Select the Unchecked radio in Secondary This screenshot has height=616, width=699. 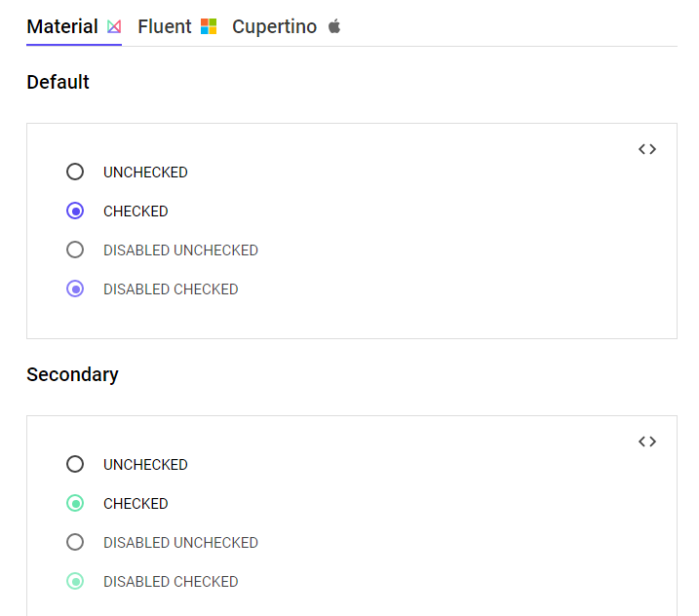click(x=75, y=465)
